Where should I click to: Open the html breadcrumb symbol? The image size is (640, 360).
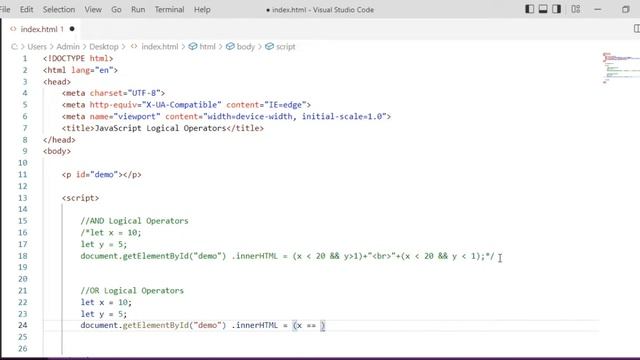coord(207,47)
